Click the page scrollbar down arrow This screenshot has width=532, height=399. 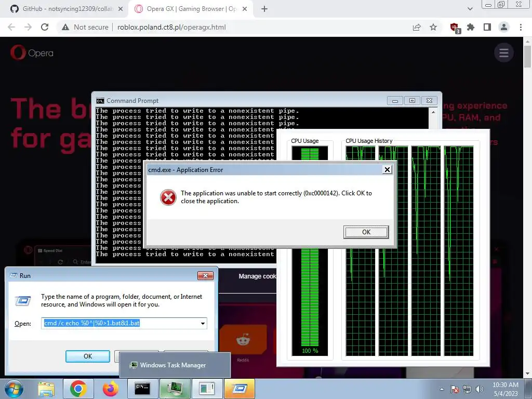(x=527, y=374)
